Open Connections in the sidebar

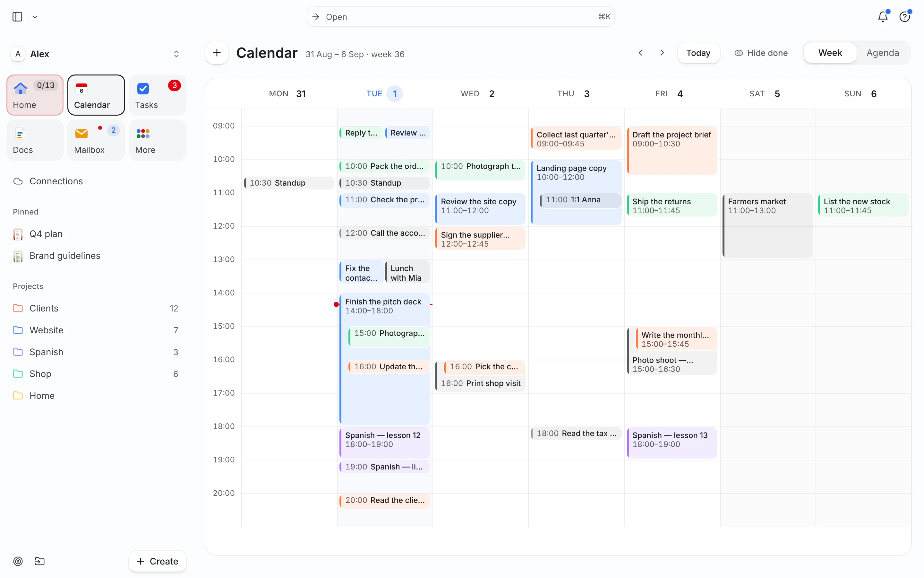[96, 181]
